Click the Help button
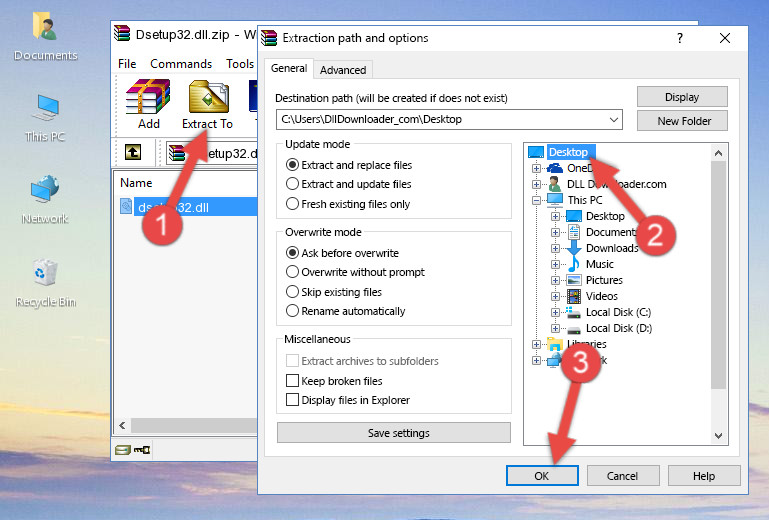 click(704, 476)
